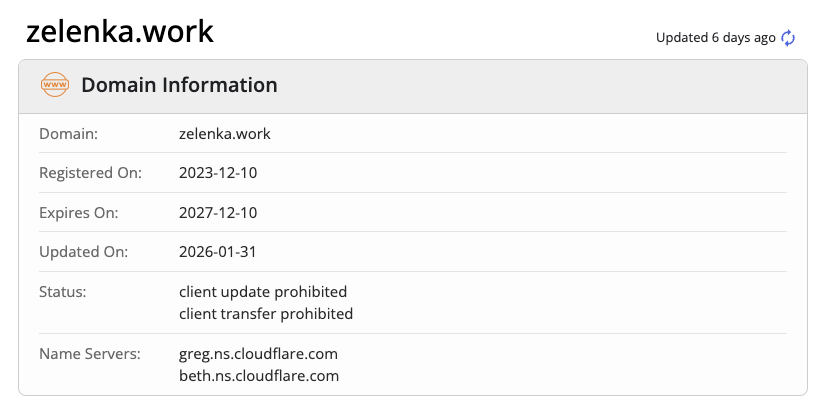Click the Status: label

tap(62, 292)
